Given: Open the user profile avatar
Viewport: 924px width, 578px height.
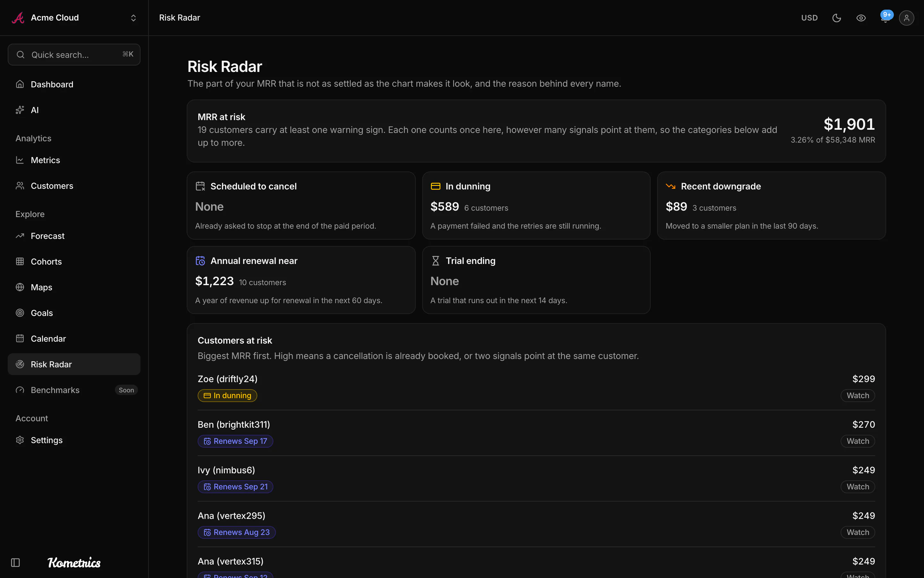Looking at the screenshot, I should click(x=906, y=18).
